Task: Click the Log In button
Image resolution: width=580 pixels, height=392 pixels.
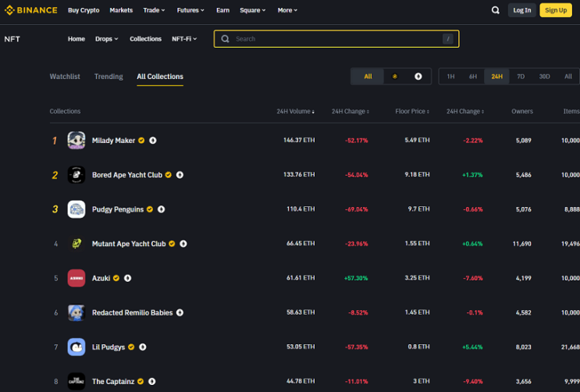Action: click(521, 10)
